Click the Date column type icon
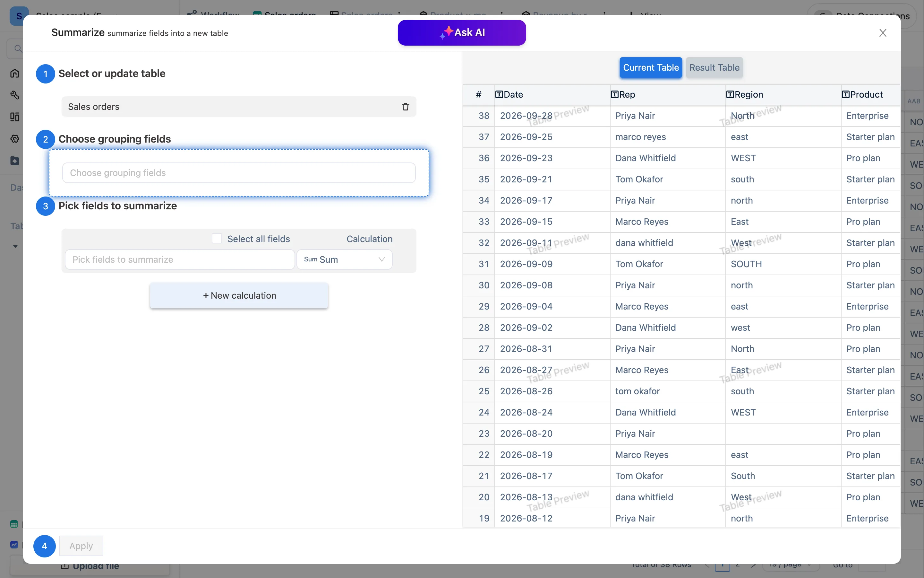Image resolution: width=924 pixels, height=578 pixels. tap(499, 94)
